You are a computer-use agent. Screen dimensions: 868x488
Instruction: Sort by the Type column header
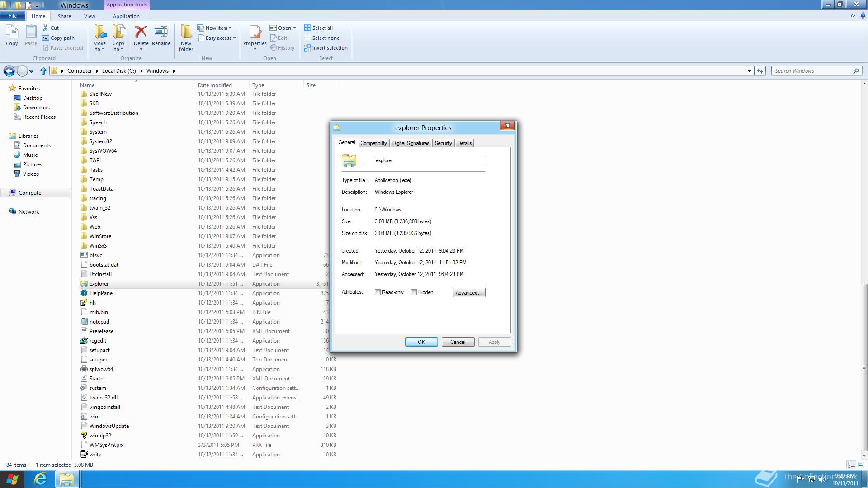tap(276, 85)
